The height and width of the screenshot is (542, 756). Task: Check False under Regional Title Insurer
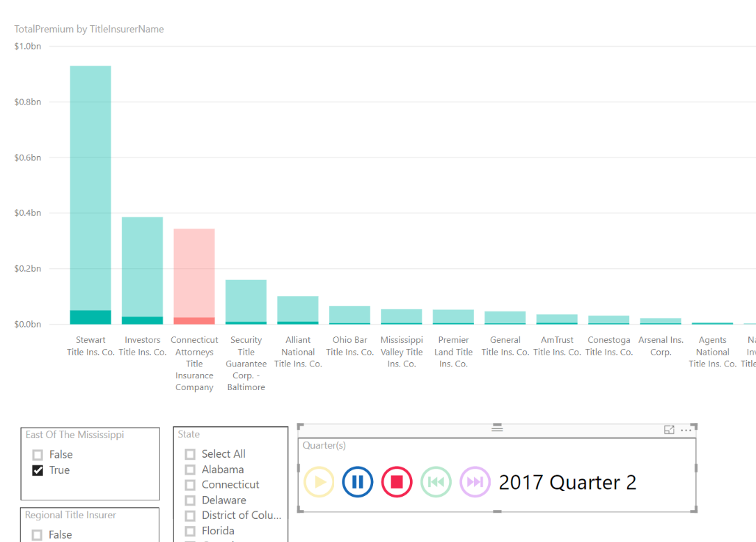[37, 535]
